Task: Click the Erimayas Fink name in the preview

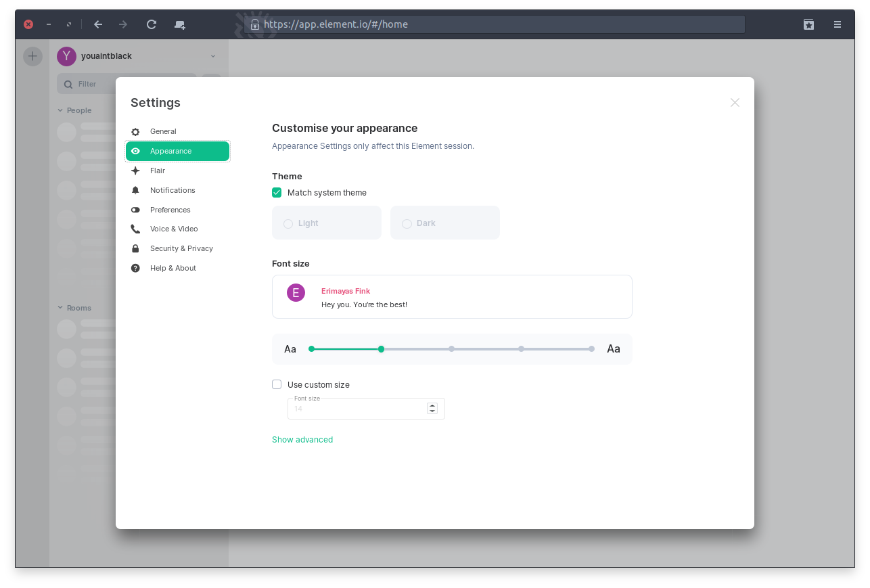Action: click(x=346, y=291)
